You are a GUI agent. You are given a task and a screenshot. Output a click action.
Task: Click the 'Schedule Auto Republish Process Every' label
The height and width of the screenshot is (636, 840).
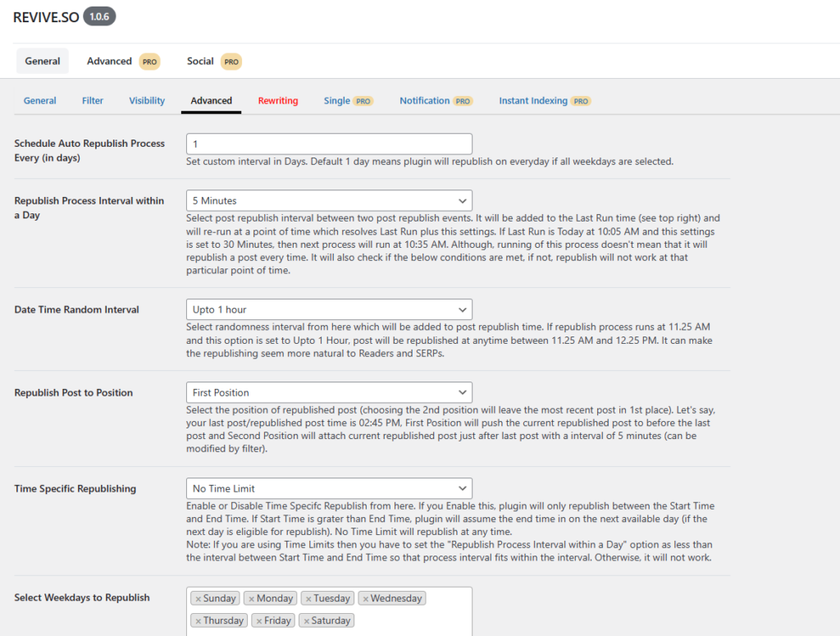89,150
